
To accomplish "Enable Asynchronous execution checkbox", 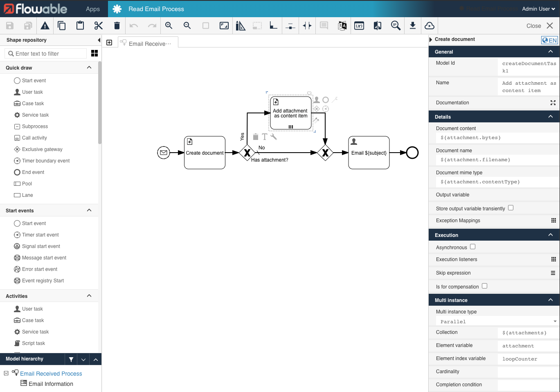I will tap(472, 247).
